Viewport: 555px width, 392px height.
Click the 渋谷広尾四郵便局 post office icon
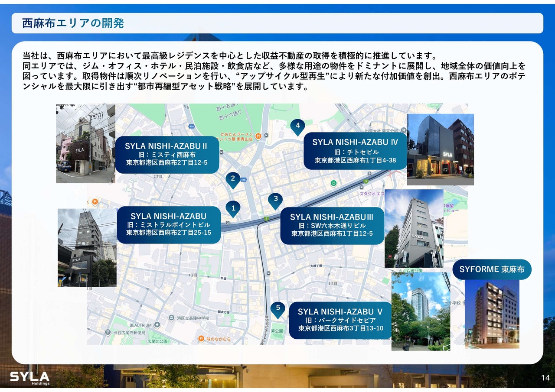click(x=108, y=332)
